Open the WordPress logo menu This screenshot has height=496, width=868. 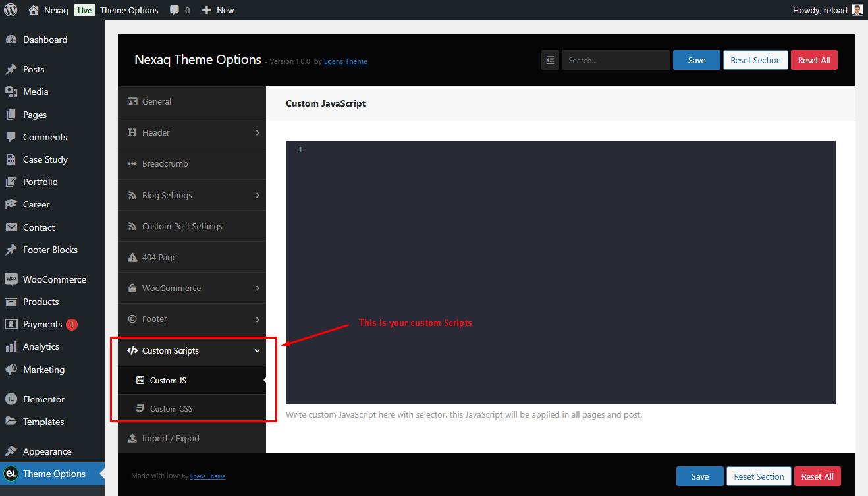click(11, 10)
